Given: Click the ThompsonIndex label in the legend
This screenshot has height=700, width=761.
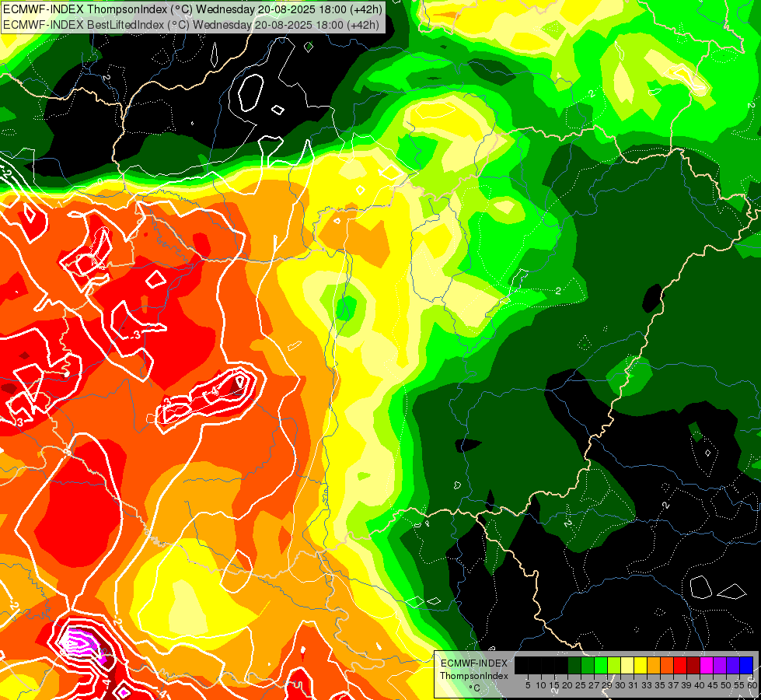Looking at the screenshot, I should pyautogui.click(x=474, y=676).
